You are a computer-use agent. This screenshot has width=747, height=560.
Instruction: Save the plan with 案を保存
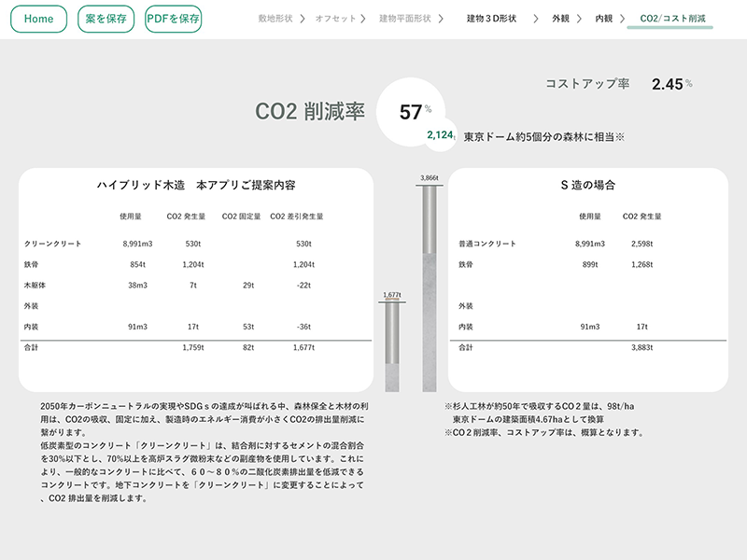(x=106, y=19)
